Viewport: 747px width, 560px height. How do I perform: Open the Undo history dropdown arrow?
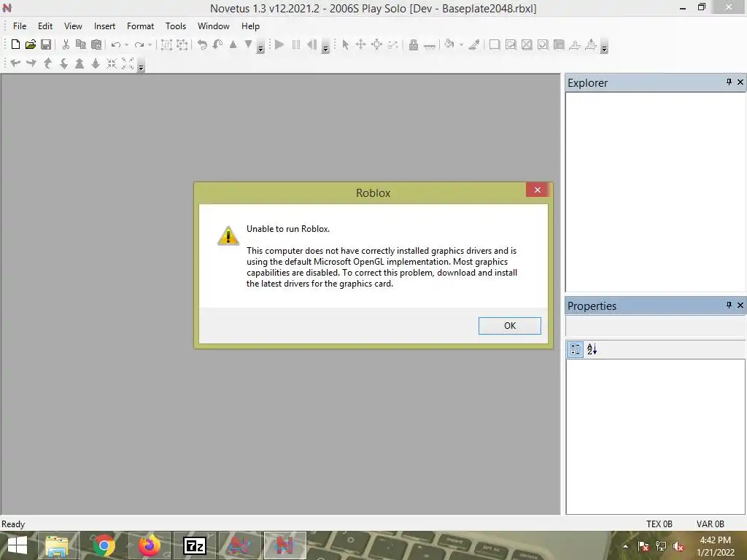pos(127,44)
